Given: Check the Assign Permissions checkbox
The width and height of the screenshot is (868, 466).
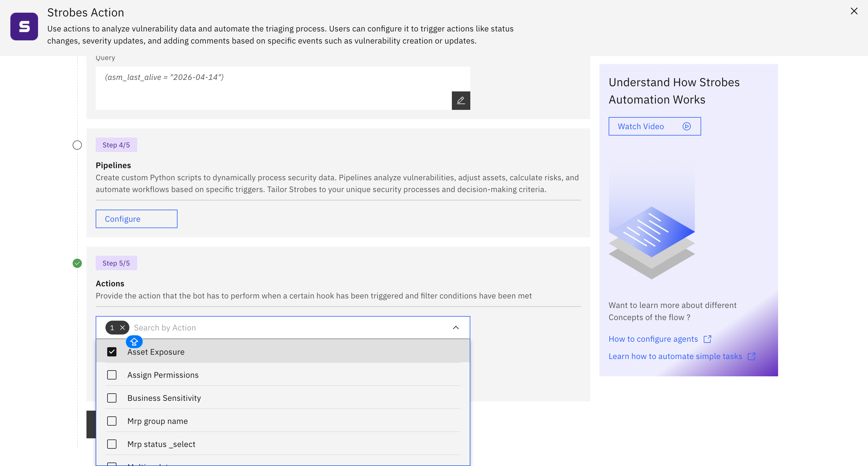Looking at the screenshot, I should point(112,375).
